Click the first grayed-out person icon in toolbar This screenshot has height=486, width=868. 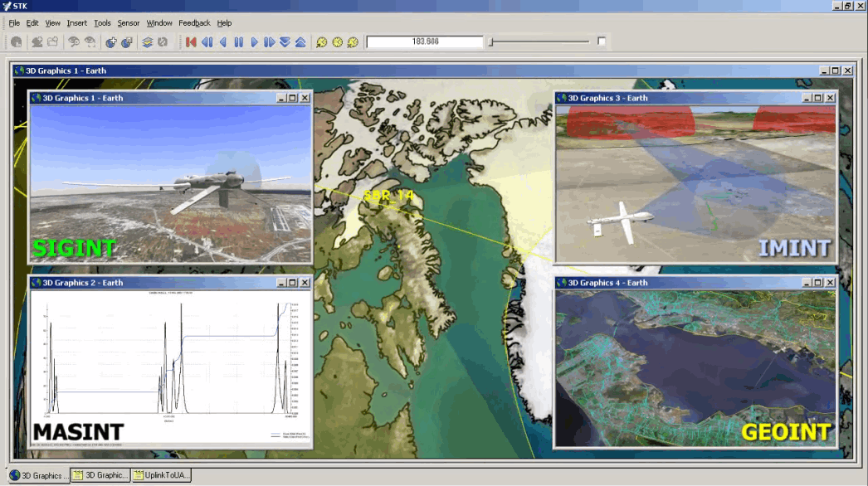(x=37, y=42)
